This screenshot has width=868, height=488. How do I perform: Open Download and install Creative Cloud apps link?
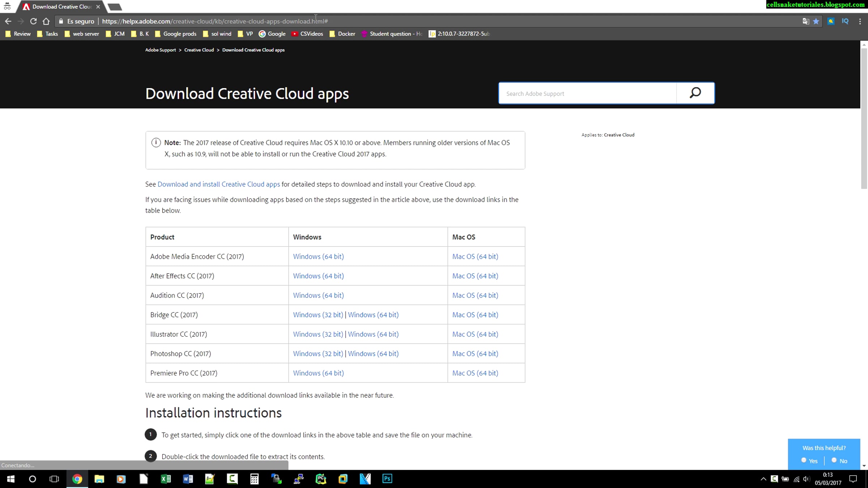219,184
